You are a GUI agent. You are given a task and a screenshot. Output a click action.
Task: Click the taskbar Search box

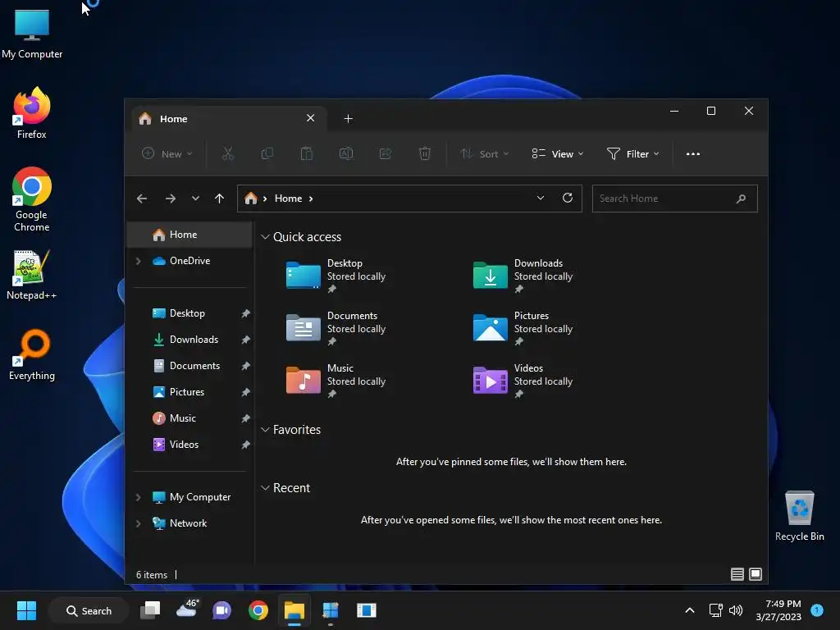pos(89,610)
